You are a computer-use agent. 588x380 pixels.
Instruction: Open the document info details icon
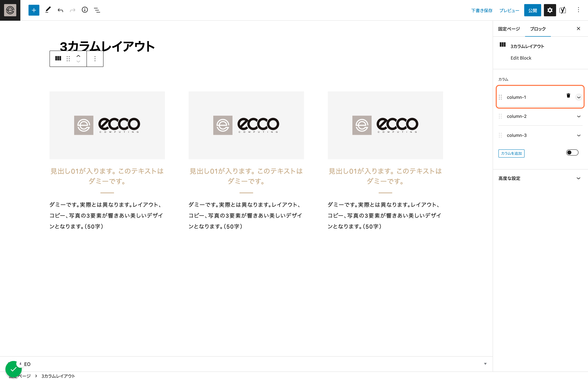pyautogui.click(x=85, y=10)
